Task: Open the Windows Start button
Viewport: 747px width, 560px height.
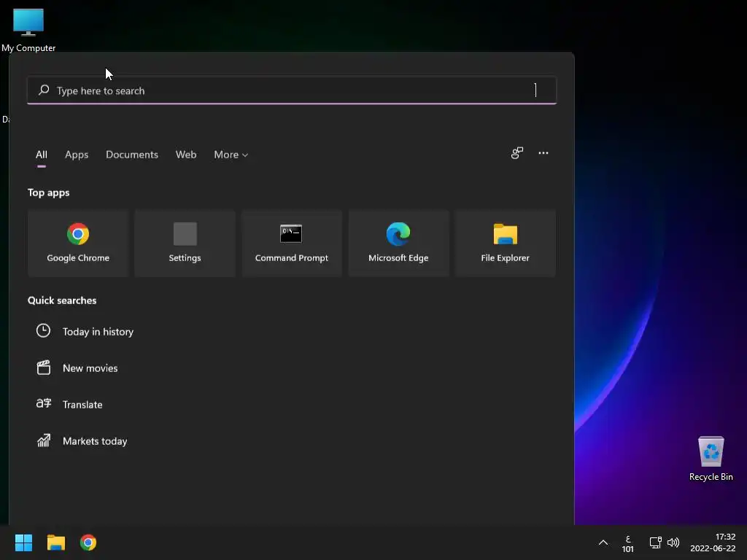Action: point(23,542)
